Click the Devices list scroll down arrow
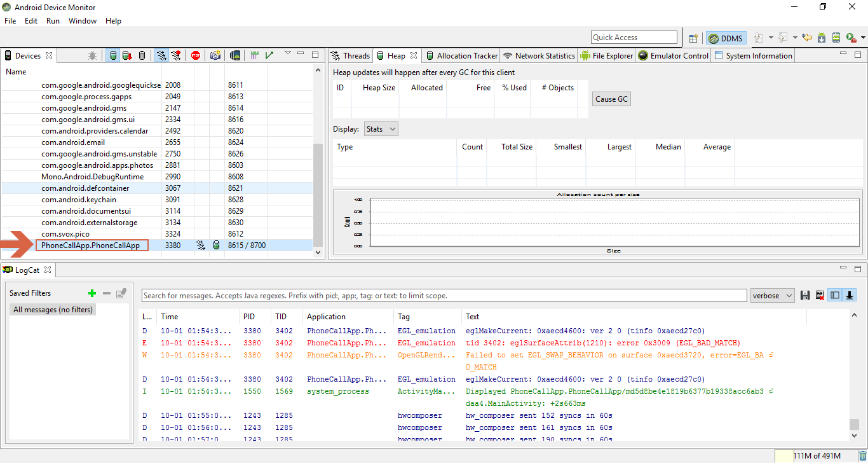This screenshot has width=868, height=463. point(318,252)
